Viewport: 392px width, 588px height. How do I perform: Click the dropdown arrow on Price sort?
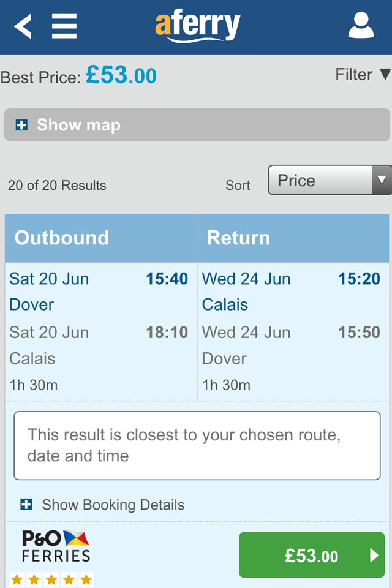coord(382,180)
